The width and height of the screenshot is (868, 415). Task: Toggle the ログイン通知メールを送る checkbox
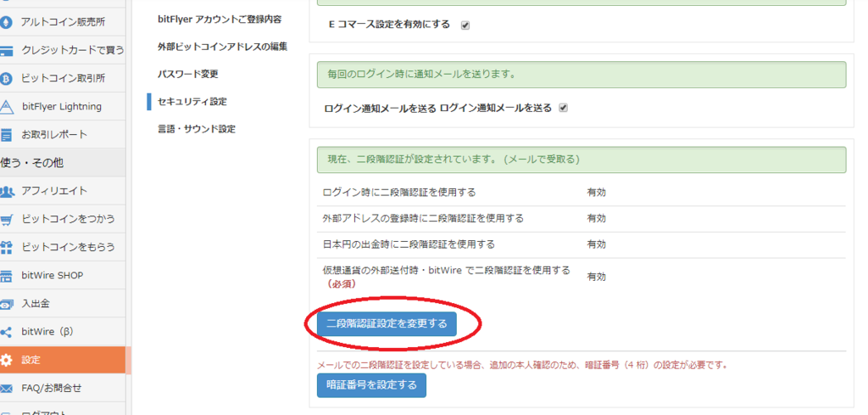564,108
